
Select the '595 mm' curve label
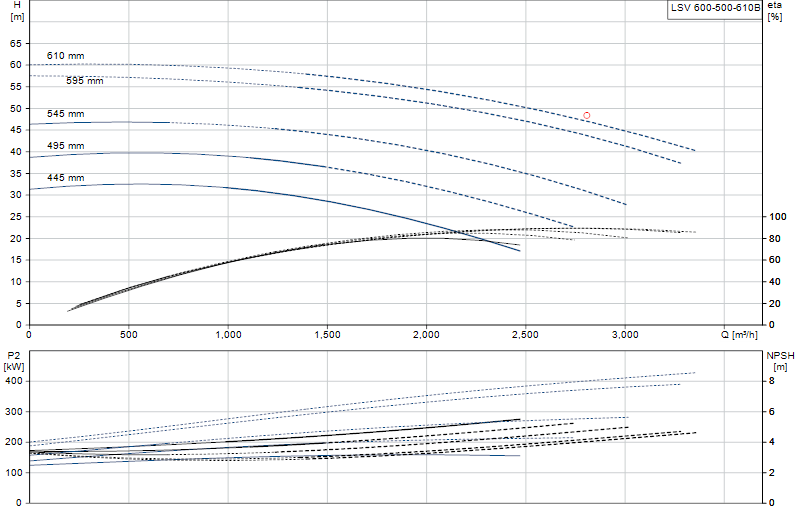pos(85,81)
